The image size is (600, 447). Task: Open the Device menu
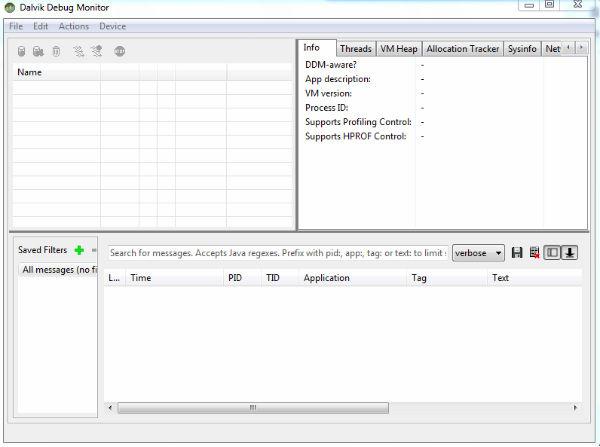coord(112,26)
